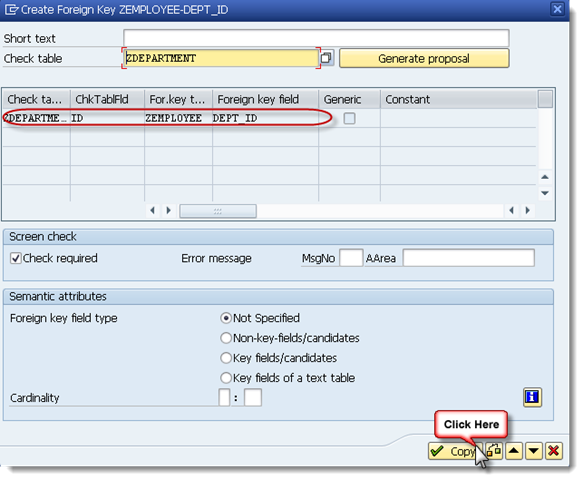Click the previous foreign key up arrow

(514, 451)
